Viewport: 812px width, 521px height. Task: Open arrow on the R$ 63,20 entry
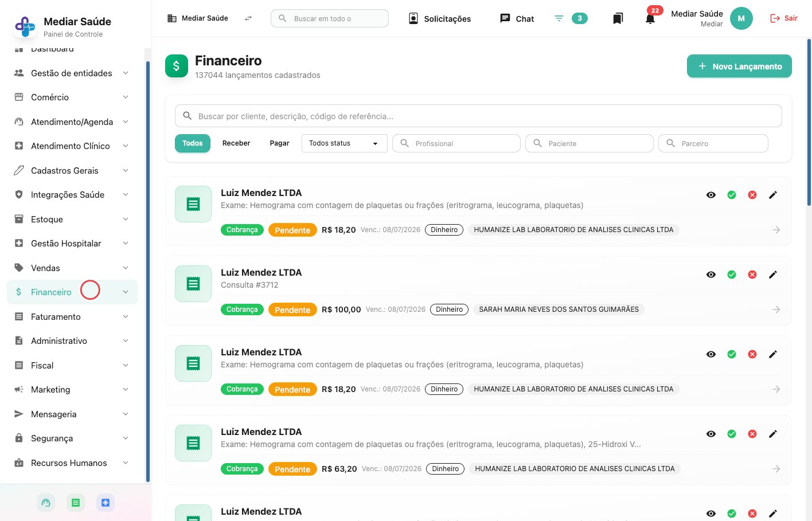[x=776, y=469]
